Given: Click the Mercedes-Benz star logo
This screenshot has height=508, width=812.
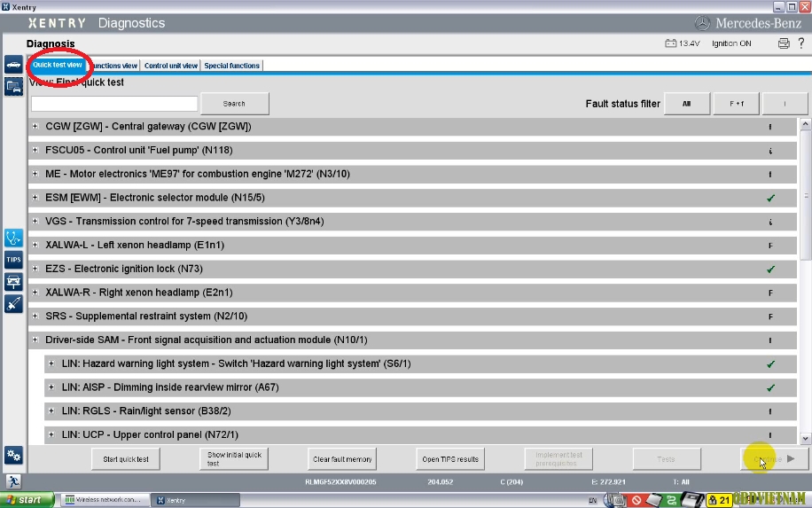Looking at the screenshot, I should (702, 23).
